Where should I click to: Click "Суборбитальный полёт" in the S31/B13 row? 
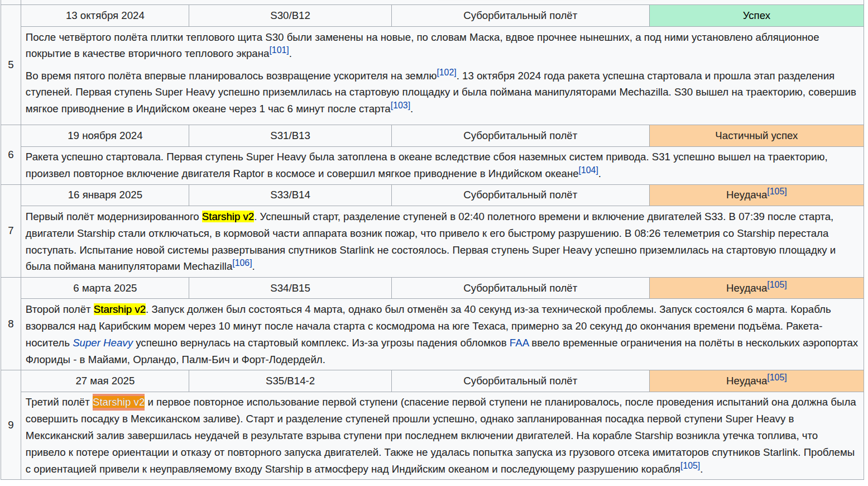coord(520,136)
